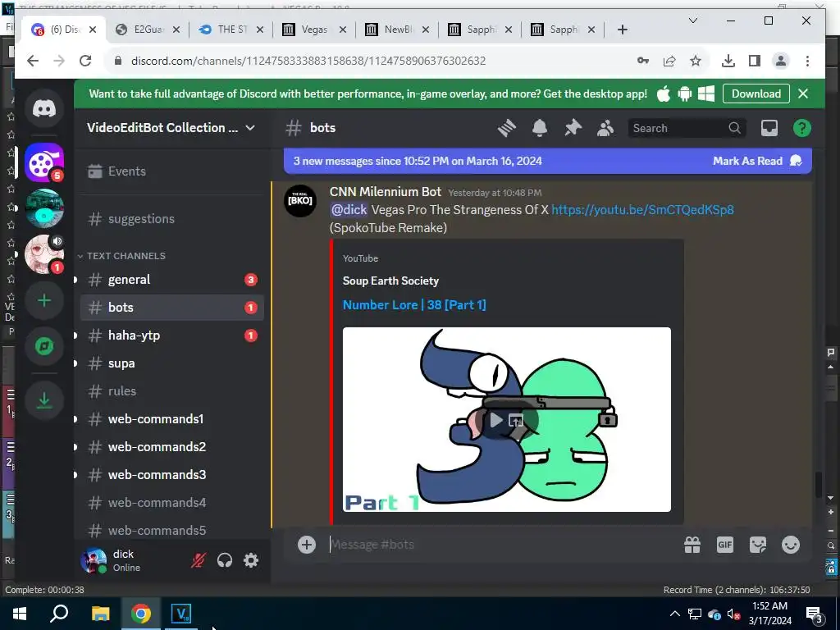Open the haha-ytp channel
This screenshot has height=630, width=840.
coord(172,336)
